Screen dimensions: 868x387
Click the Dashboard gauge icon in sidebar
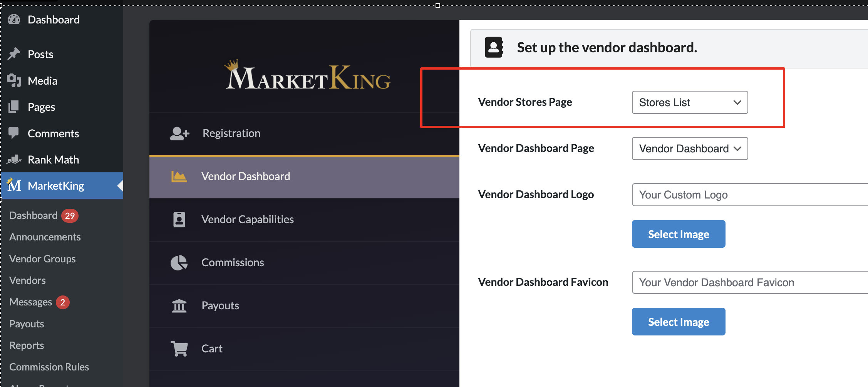coord(14,19)
